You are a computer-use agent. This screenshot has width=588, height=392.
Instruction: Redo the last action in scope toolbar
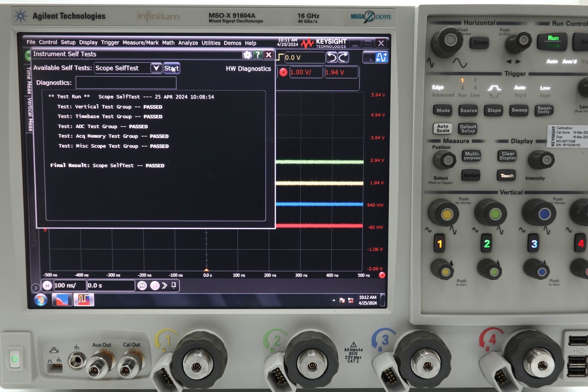[343, 57]
